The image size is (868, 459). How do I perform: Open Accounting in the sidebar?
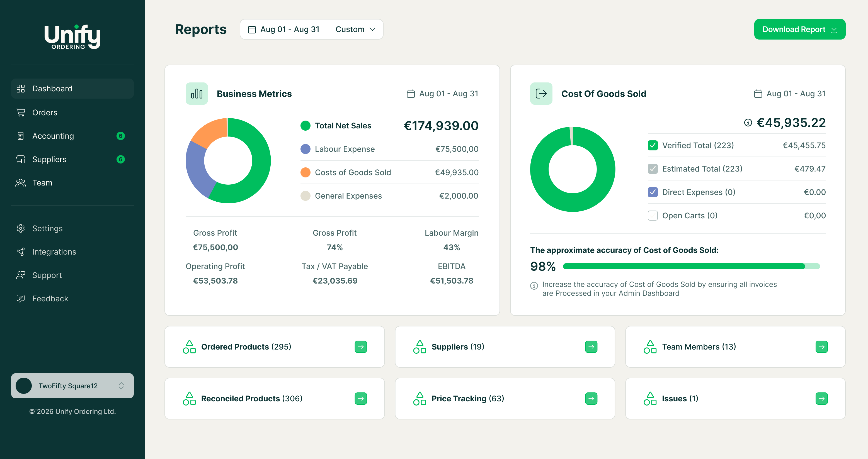pyautogui.click(x=72, y=136)
